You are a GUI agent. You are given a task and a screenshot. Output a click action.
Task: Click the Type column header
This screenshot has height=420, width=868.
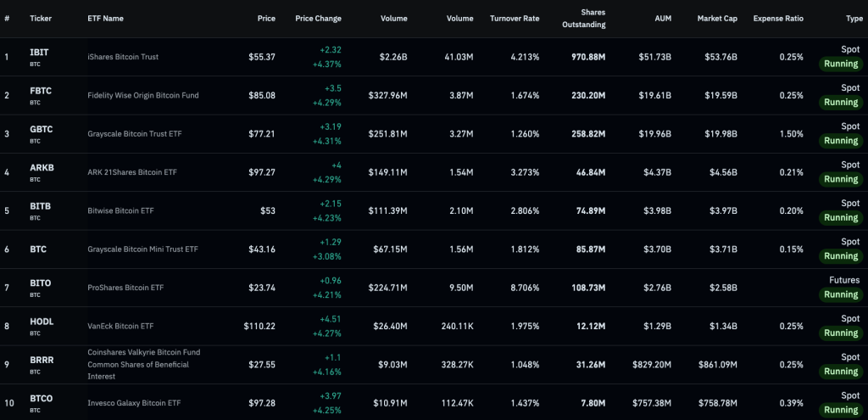point(854,19)
